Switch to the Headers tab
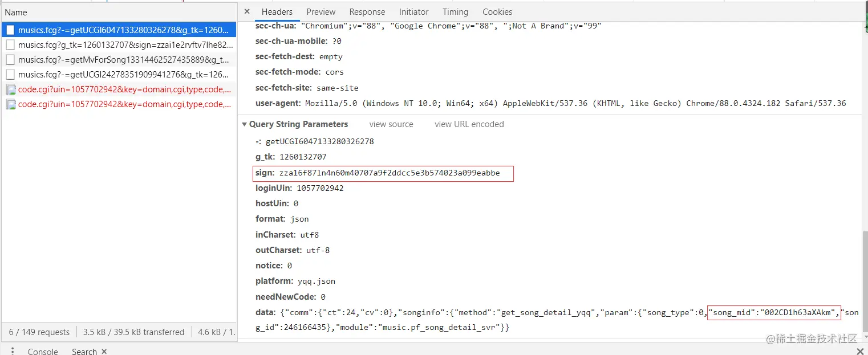Viewport: 868px width, 355px height. click(277, 11)
